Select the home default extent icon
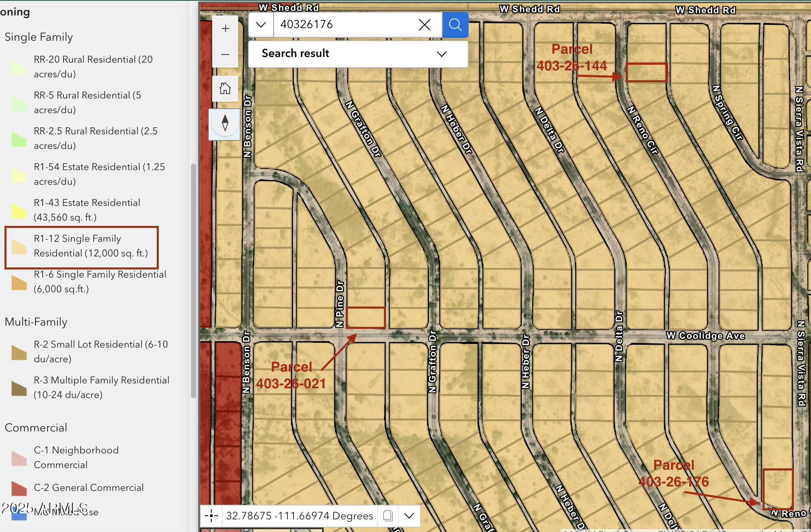Image resolution: width=811 pixels, height=532 pixels. coord(224,88)
